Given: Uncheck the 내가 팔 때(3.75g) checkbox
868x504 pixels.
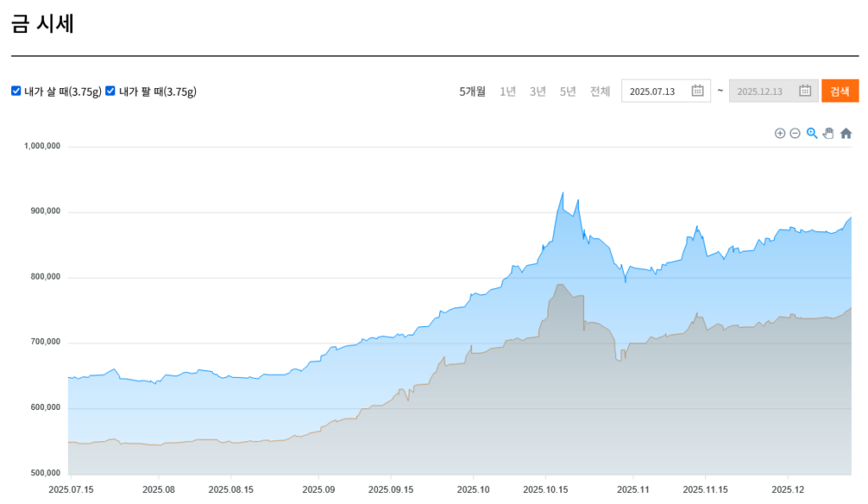Looking at the screenshot, I should [x=110, y=91].
